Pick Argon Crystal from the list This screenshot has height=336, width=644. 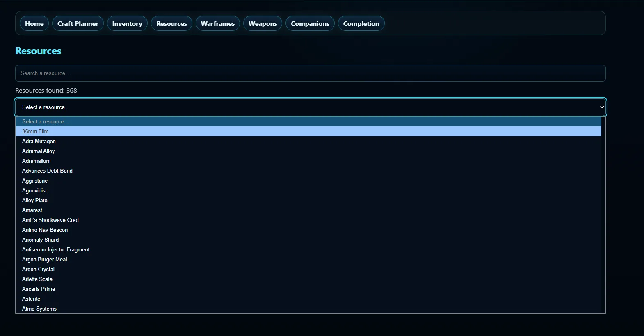[308, 269]
